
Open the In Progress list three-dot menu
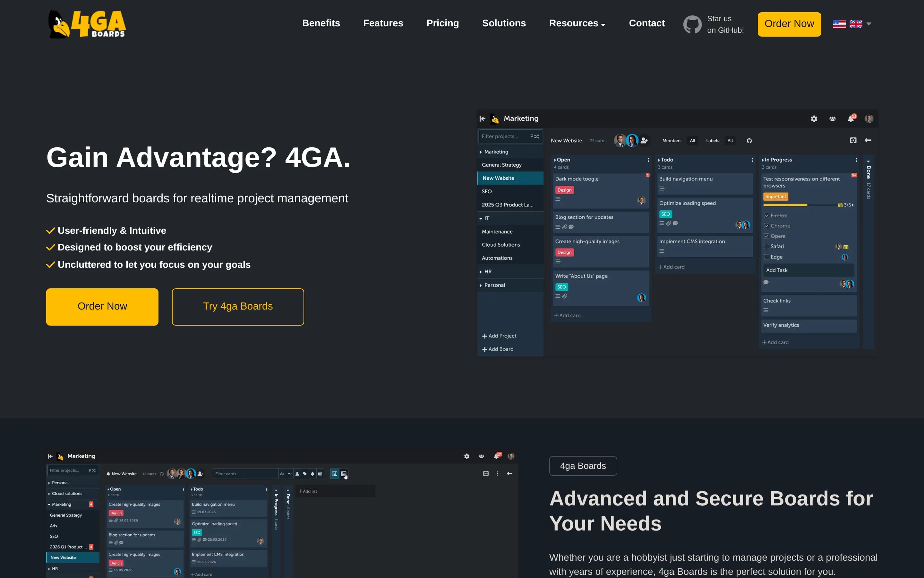[856, 160]
